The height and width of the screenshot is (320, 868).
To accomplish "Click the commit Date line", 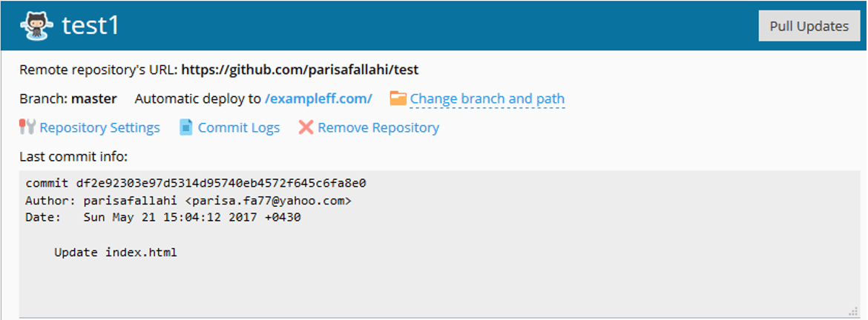I will pyautogui.click(x=163, y=218).
